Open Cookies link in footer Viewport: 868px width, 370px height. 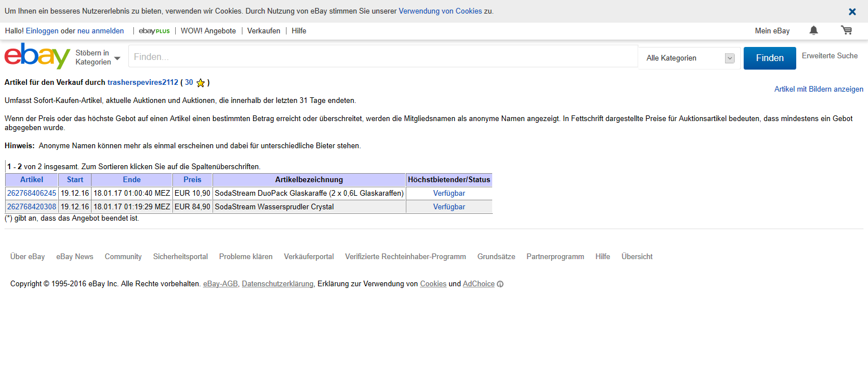click(x=433, y=284)
